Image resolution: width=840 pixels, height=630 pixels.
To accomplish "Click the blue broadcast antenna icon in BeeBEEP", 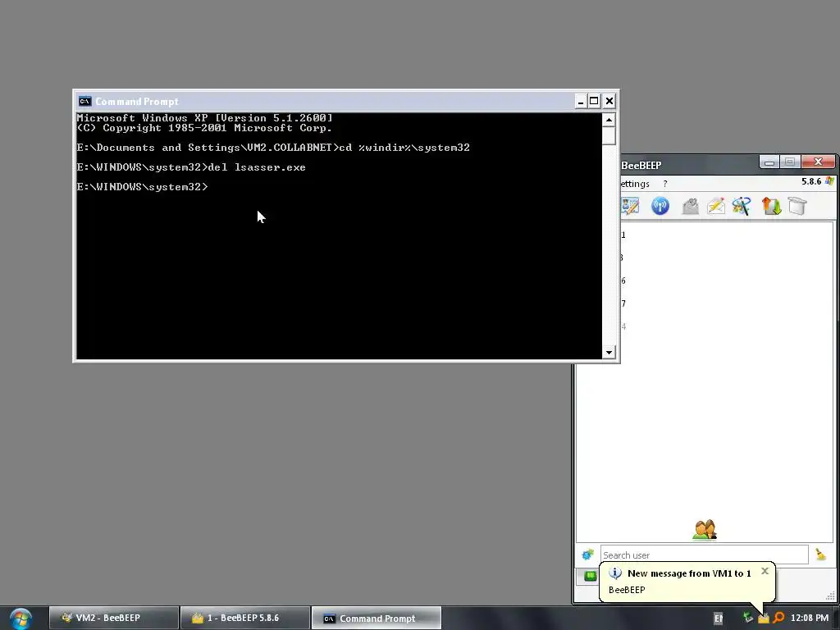I will [x=660, y=206].
